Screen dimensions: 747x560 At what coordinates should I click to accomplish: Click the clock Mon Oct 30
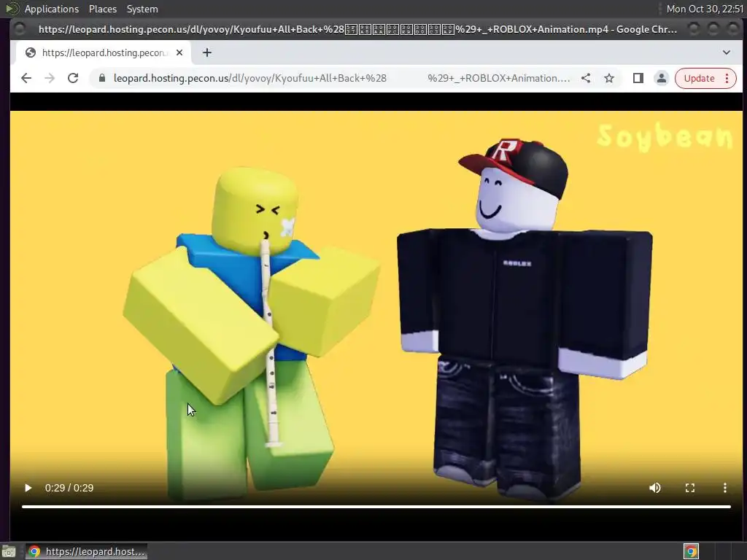click(x=704, y=9)
